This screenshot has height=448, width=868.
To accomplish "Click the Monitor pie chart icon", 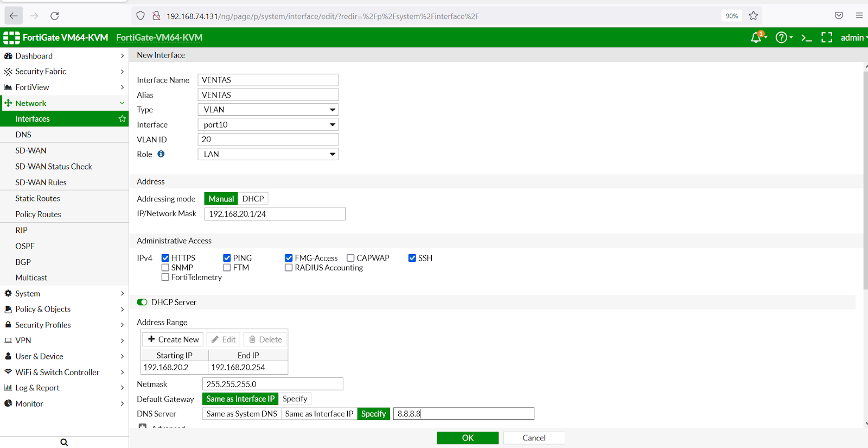I will pos(8,403).
